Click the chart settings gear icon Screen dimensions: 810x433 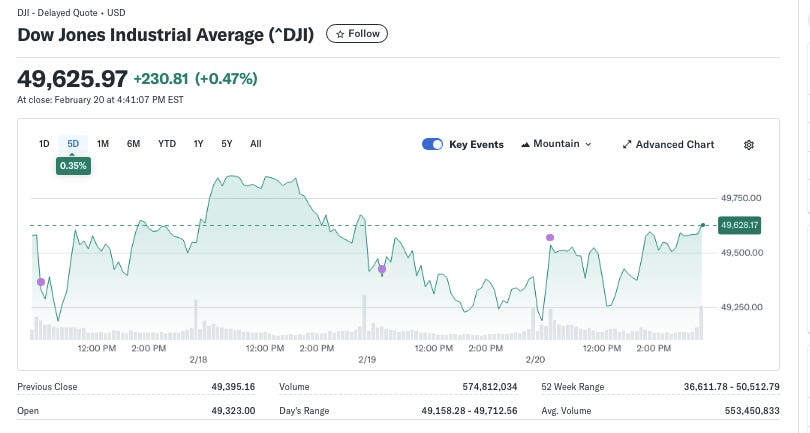749,145
